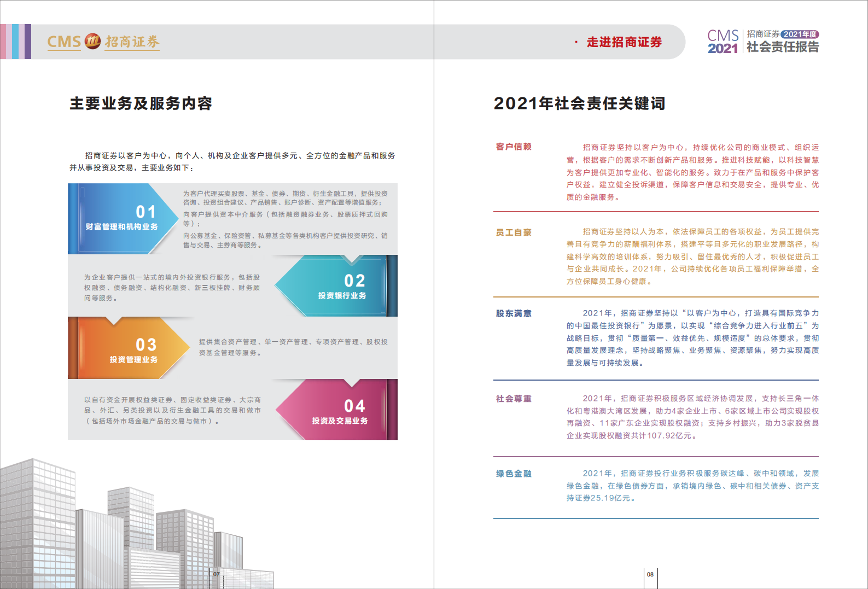Click the keyword label 绿色金融

click(x=514, y=474)
